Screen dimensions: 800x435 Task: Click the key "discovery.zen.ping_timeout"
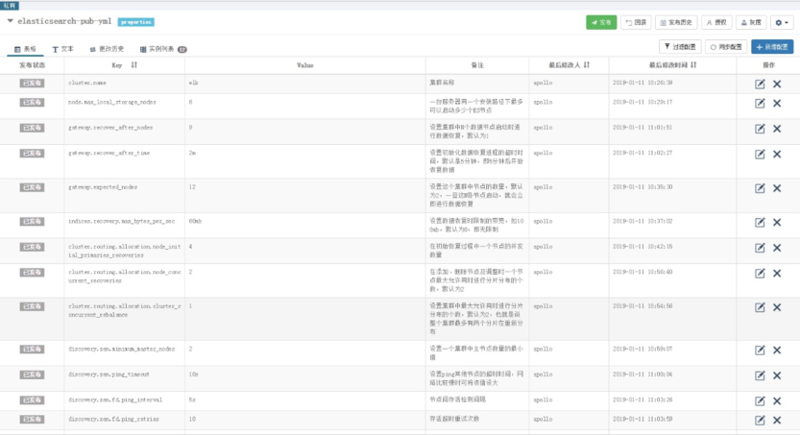109,374
